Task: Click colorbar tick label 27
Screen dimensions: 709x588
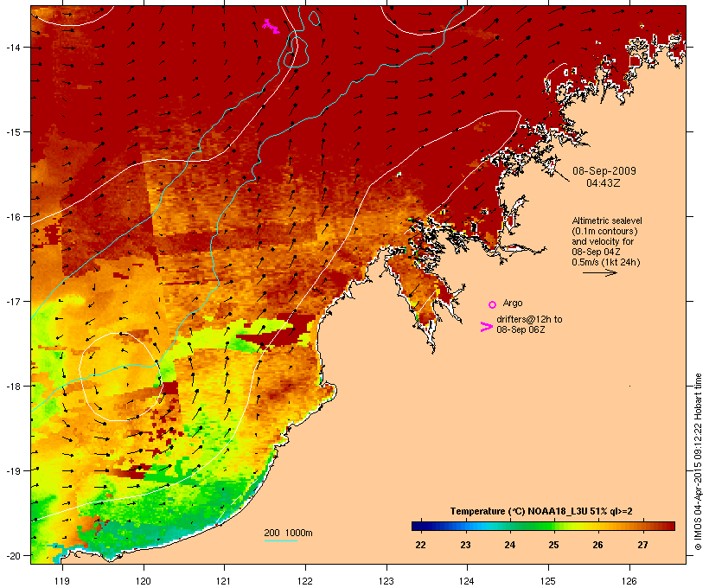Action: tap(642, 545)
